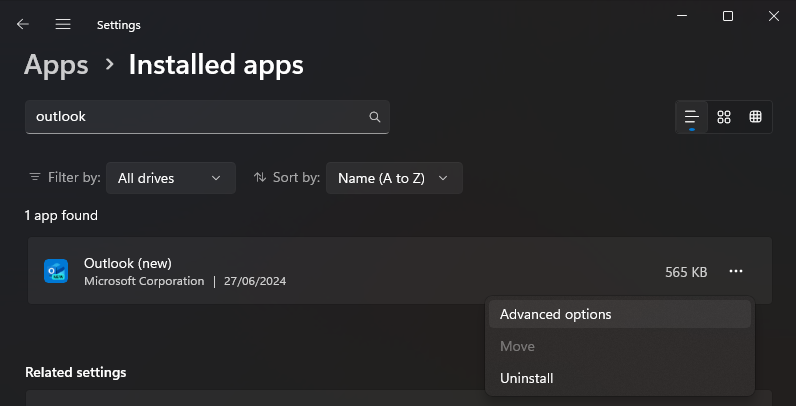This screenshot has width=796, height=406.
Task: Click the three-dot more options button
Action: coord(736,271)
